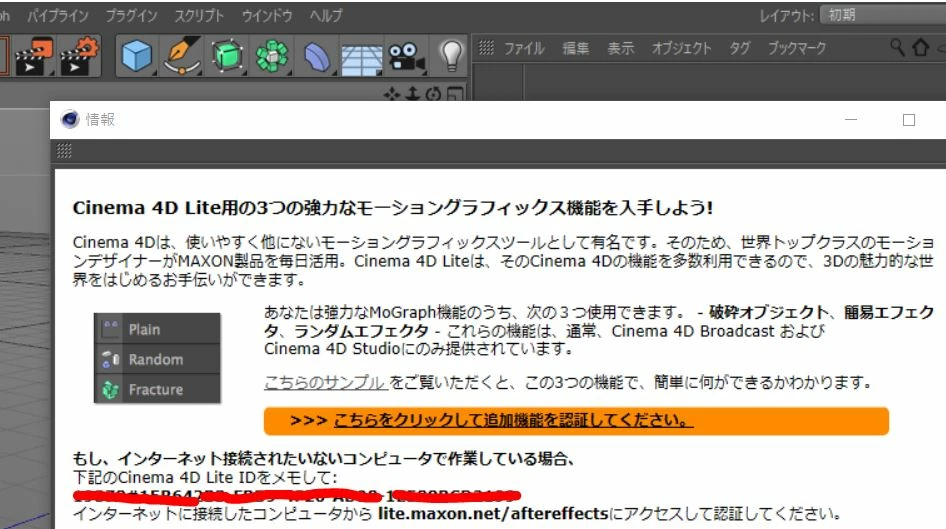The width and height of the screenshot is (946, 529).
Task: Open the プラグイン menu
Action: tap(132, 16)
